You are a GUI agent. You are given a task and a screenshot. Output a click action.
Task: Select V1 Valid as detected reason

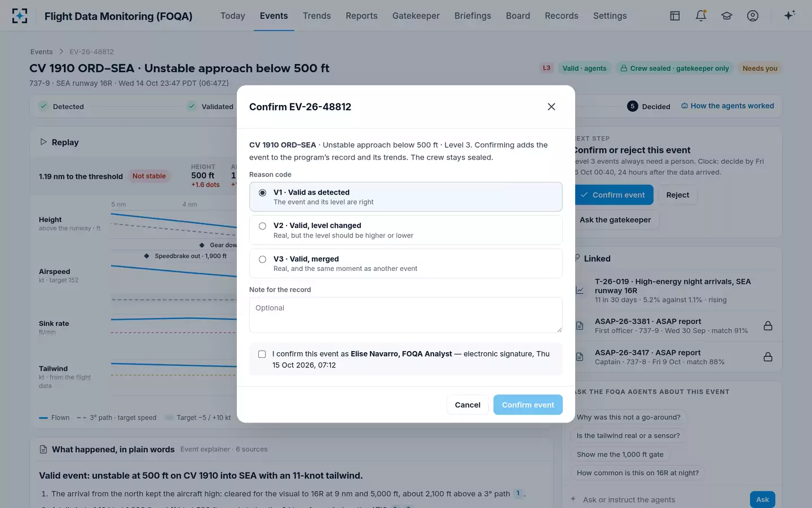click(x=406, y=196)
